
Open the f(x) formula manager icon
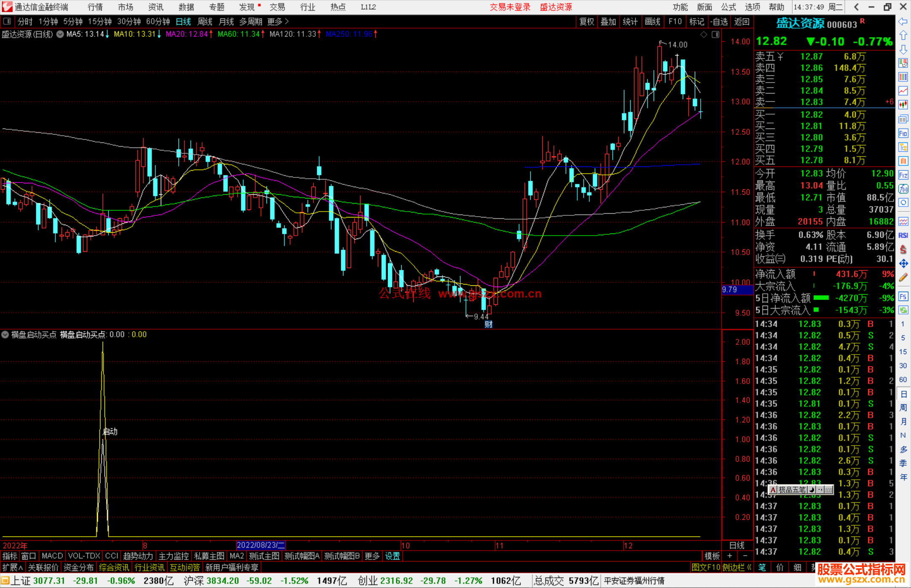[x=903, y=189]
